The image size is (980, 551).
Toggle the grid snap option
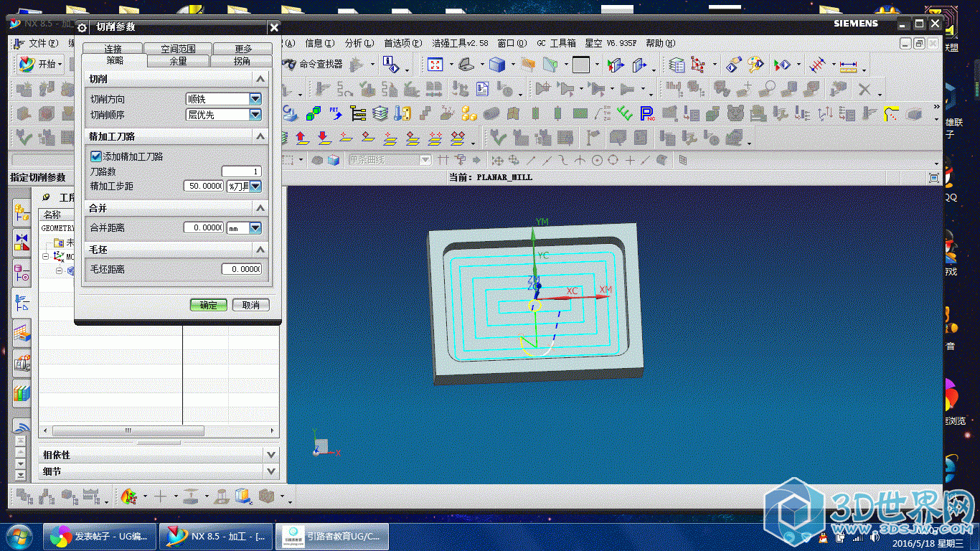[682, 160]
